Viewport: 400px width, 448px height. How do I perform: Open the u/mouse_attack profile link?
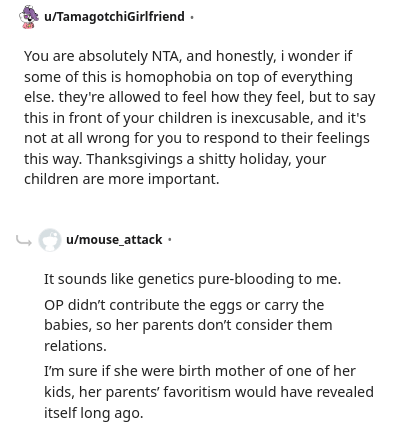tap(114, 240)
